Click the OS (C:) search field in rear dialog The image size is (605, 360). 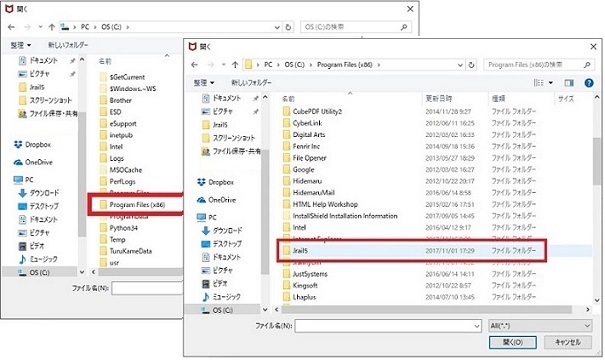pyautogui.click(x=356, y=27)
